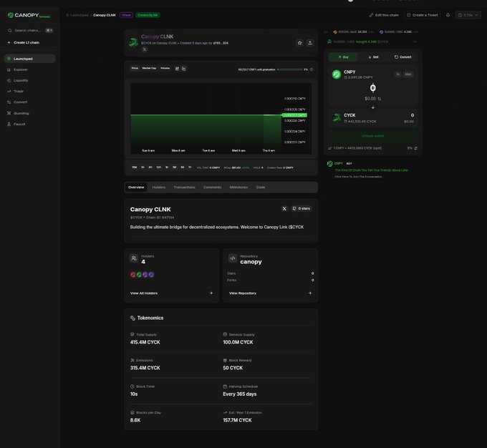Switch to the Comments tab

[213, 188]
